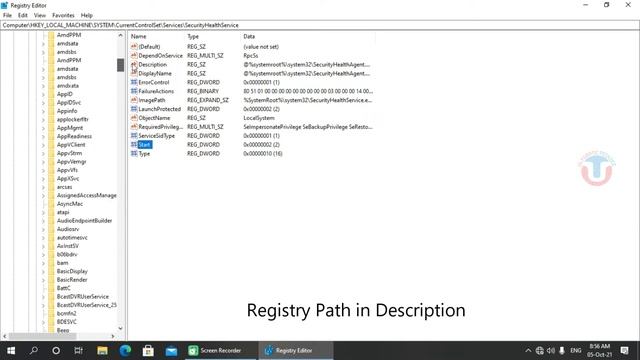This screenshot has height=360, width=640.
Task: Expand the AxInstSV key
Action: click(43, 246)
